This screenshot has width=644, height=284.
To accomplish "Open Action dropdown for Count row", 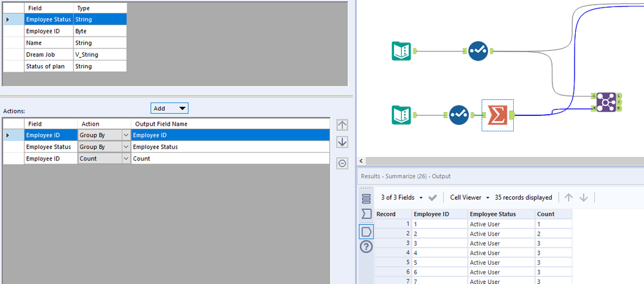I will pyautogui.click(x=126, y=158).
